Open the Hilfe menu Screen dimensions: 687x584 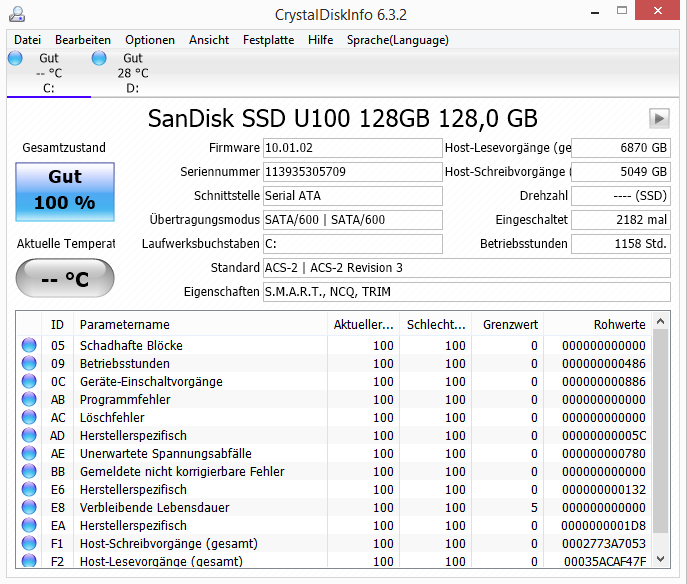pos(320,40)
